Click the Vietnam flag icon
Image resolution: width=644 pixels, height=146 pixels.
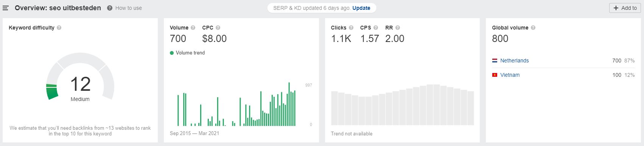(x=495, y=75)
